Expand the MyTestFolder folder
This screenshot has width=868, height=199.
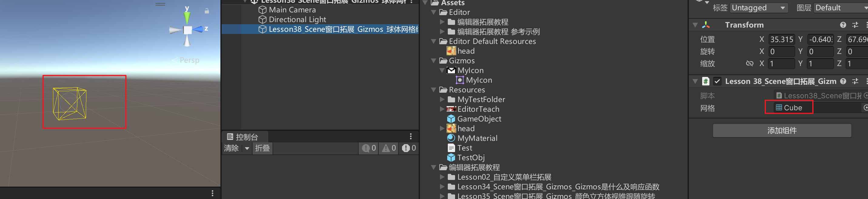(442, 99)
